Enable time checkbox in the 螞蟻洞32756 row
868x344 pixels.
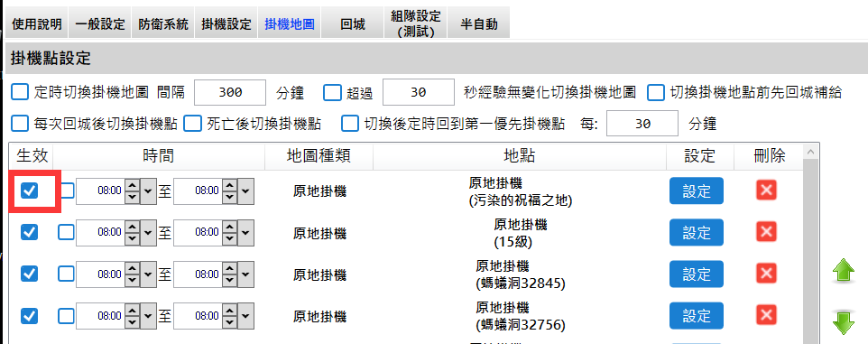tap(67, 316)
